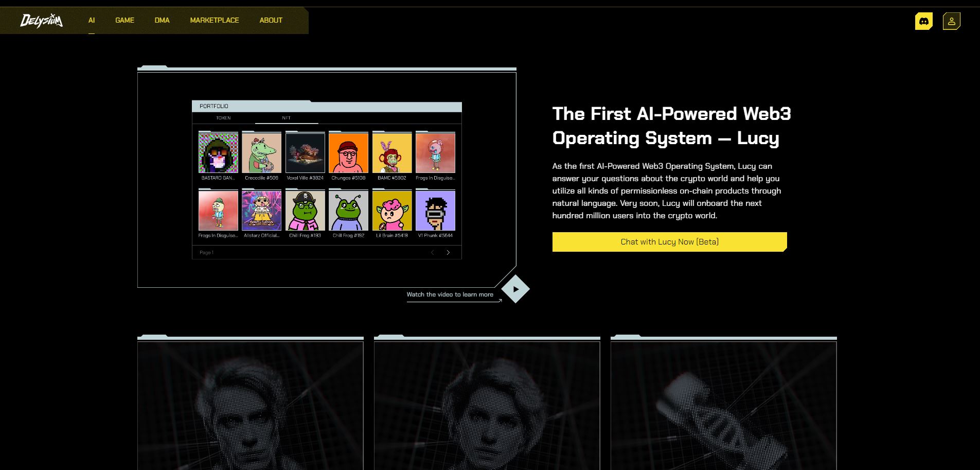
Task: Click Watch the video to learn more
Action: (450, 294)
